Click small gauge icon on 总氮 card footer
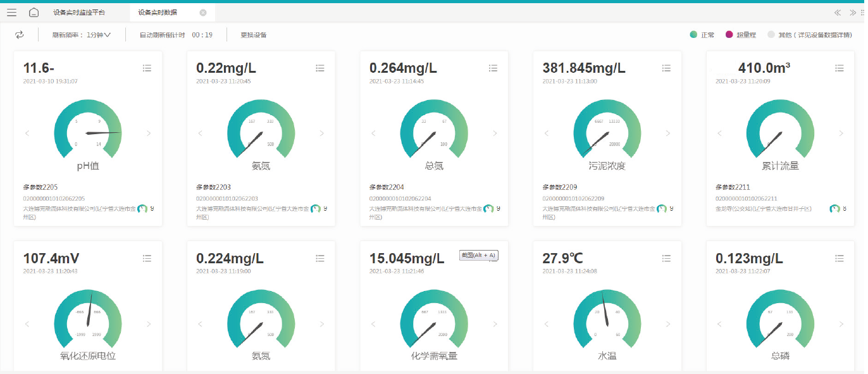868x374 pixels. [x=488, y=209]
